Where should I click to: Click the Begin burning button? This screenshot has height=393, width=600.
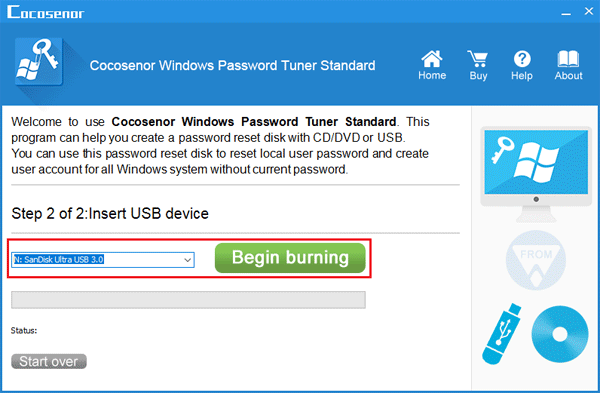pos(290,258)
